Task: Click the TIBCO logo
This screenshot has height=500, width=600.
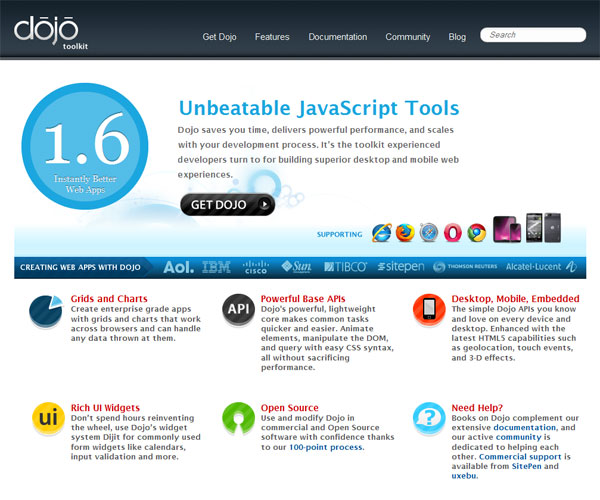Action: click(346, 267)
